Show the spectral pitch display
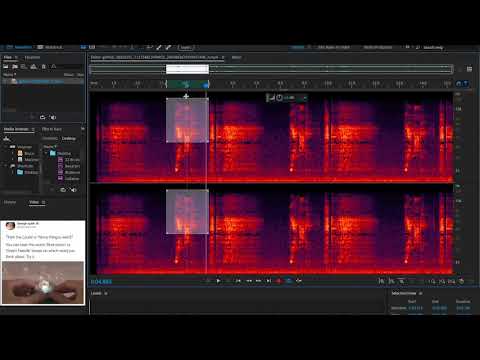Image resolution: width=480 pixels, height=360 pixels. 92,47
